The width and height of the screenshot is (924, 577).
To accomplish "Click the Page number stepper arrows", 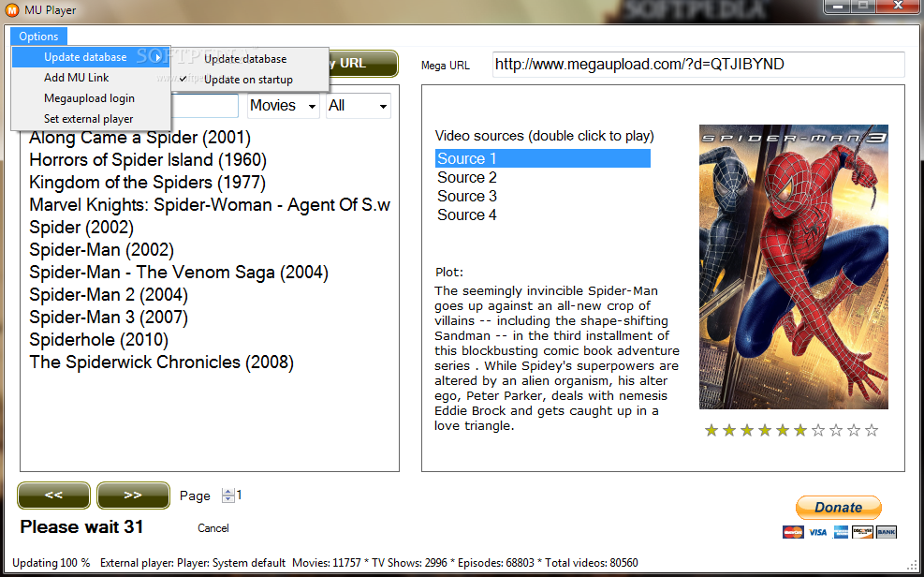I will [228, 496].
